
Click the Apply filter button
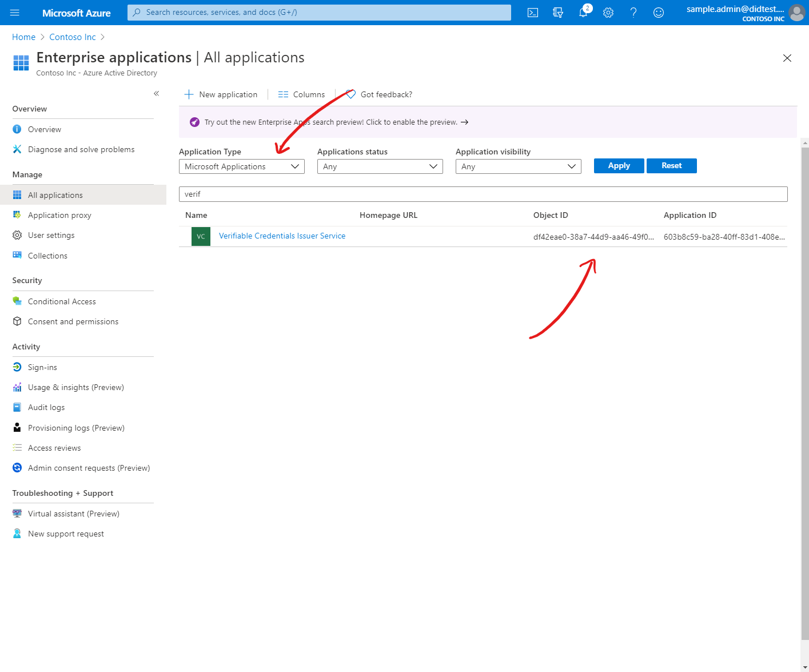pyautogui.click(x=619, y=166)
